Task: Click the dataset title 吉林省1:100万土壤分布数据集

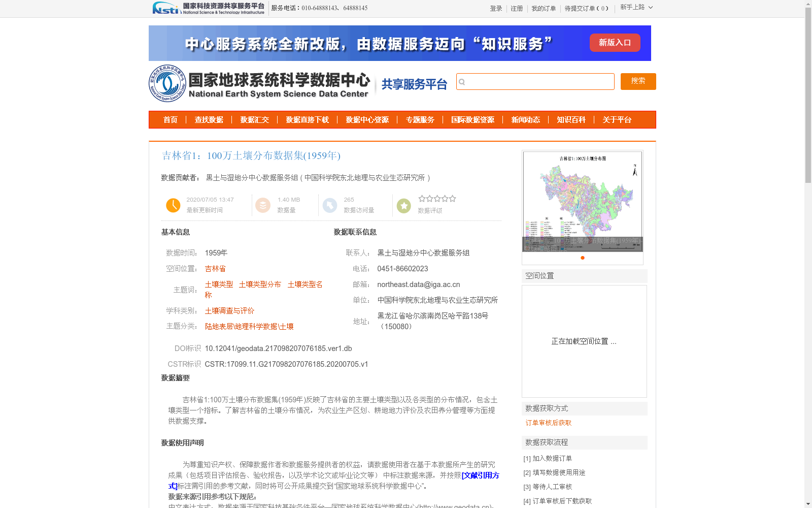Action: pyautogui.click(x=251, y=155)
